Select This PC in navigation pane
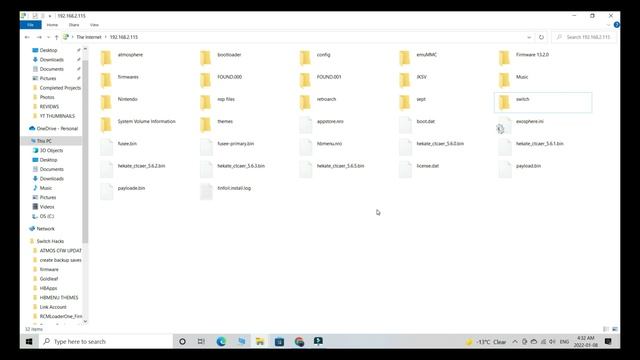 pyautogui.click(x=44, y=141)
